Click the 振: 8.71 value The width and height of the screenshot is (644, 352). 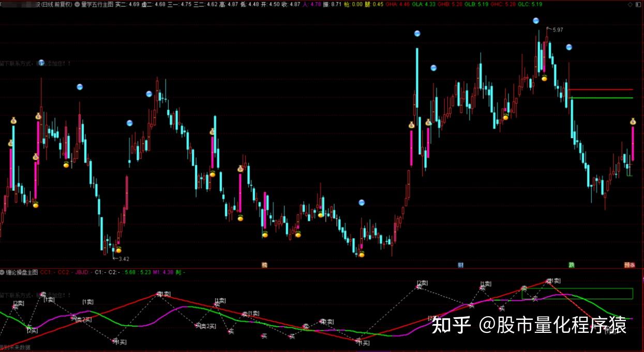point(332,4)
